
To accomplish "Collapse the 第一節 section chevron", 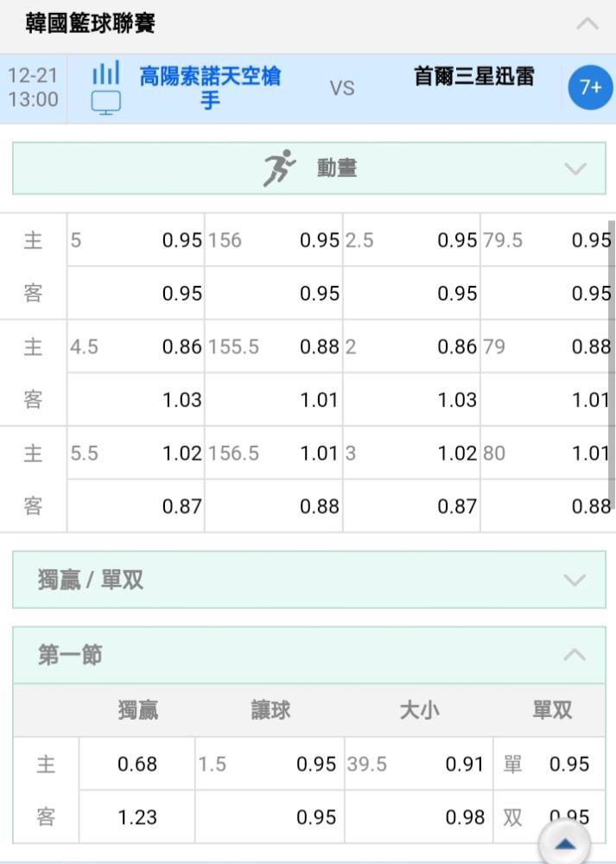I will 575,655.
